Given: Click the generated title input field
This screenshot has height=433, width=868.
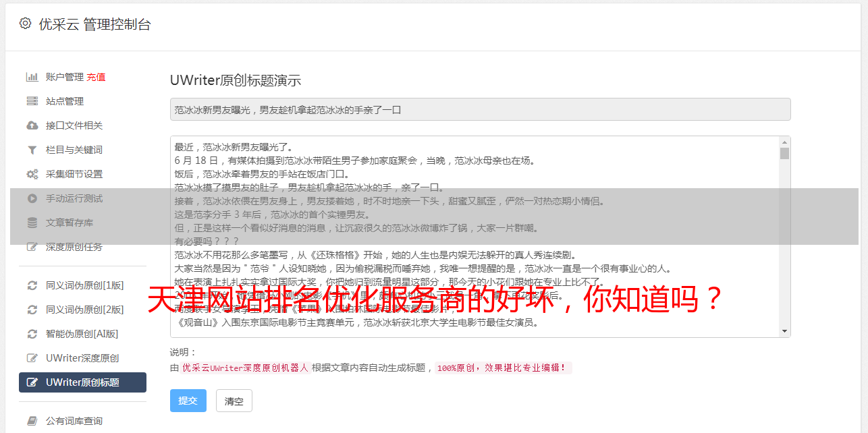Looking at the screenshot, I should (x=480, y=109).
